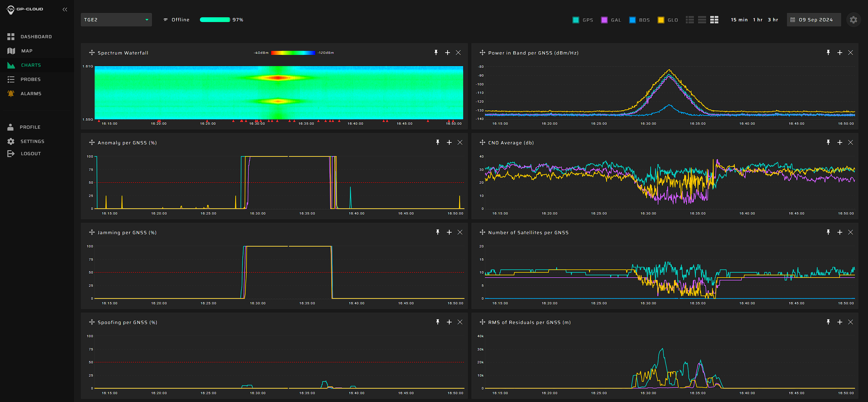Toggle the GAL constellation visibility
The image size is (868, 402).
(x=604, y=20)
